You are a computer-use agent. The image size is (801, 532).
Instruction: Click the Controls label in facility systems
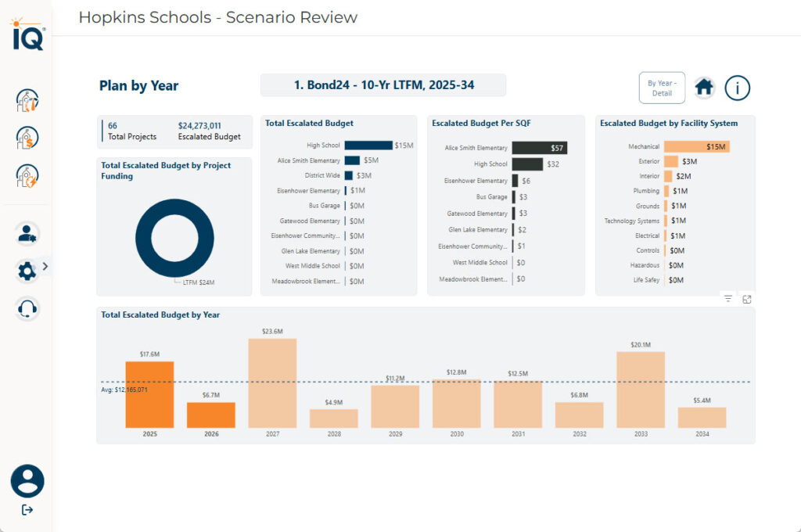coord(648,250)
